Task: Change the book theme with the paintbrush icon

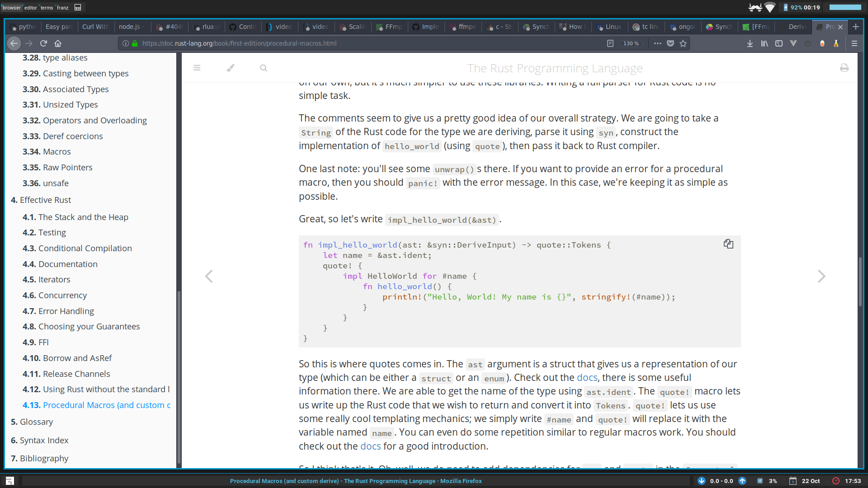Action: 230,68
